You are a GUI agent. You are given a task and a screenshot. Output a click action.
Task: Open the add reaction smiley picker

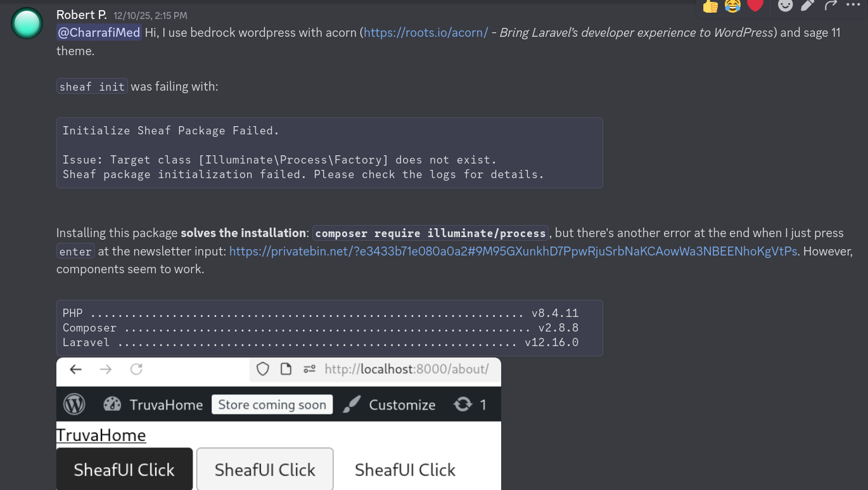[x=785, y=6]
